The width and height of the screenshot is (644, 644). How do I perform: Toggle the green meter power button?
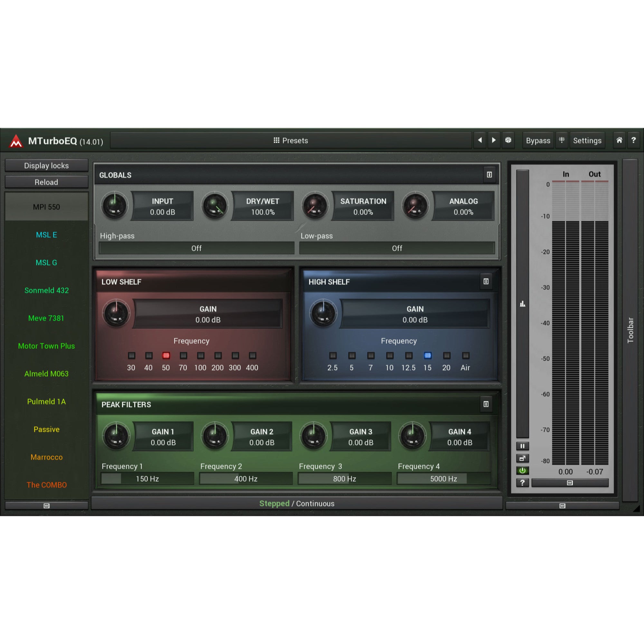click(522, 471)
